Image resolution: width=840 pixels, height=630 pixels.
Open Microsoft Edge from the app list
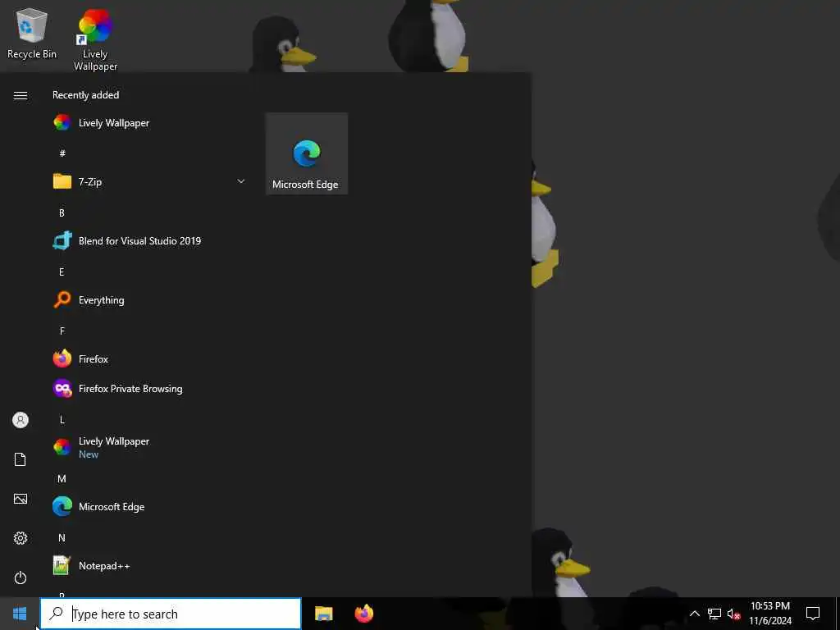click(x=150, y=507)
